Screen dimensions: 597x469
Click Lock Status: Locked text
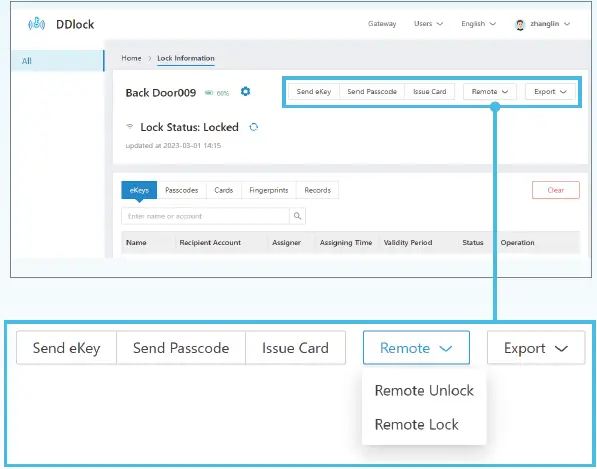tap(190, 127)
